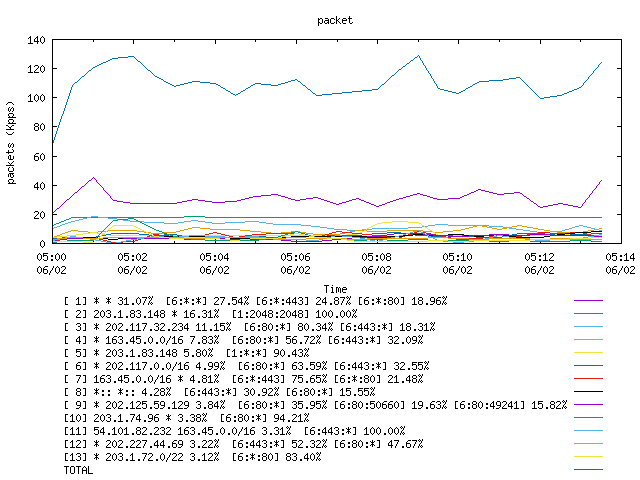Click legend entry [10] 203.1.74.96 * 3.38%
Image resolution: width=640 pixels, height=480 pixels.
[x=187, y=418]
